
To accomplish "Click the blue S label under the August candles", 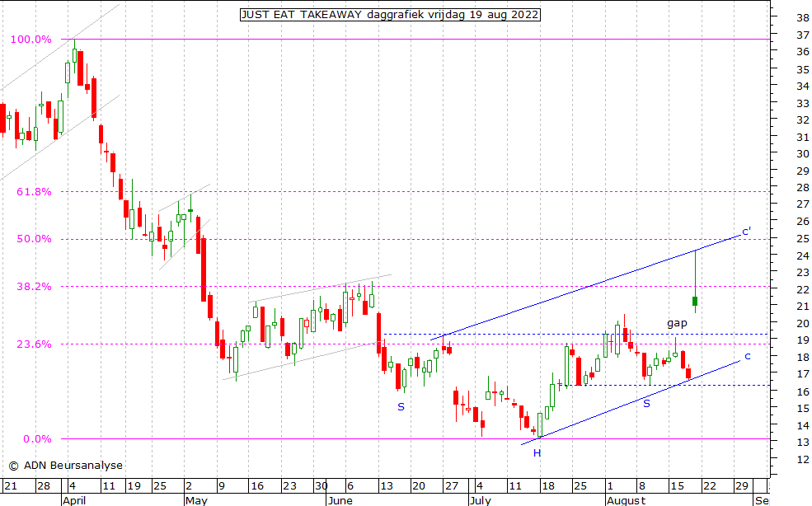I will [646, 404].
